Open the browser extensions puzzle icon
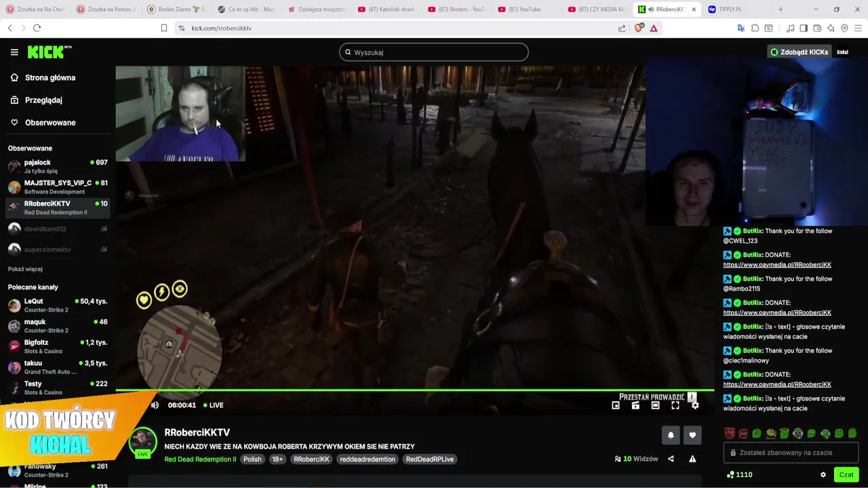Viewport: 868px width, 488px height. tap(755, 28)
